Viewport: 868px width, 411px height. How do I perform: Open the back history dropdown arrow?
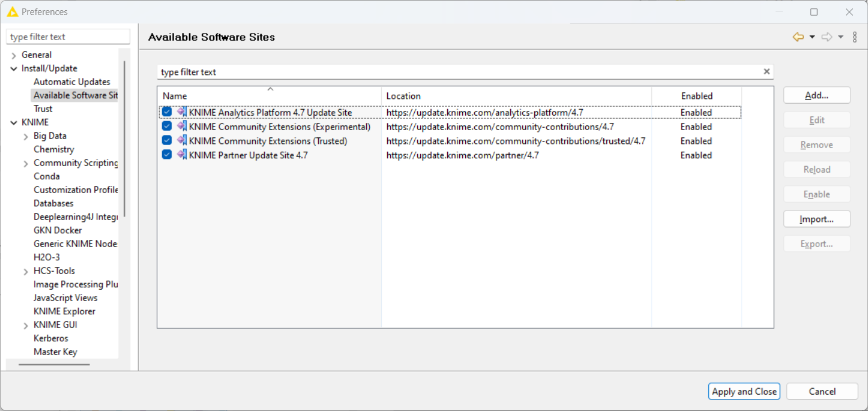point(812,37)
